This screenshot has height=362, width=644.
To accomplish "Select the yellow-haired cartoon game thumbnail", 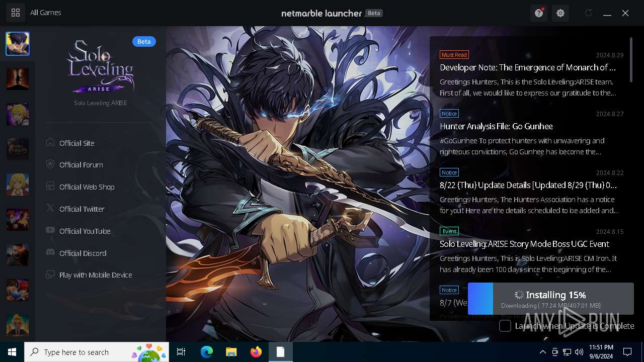I will click(18, 325).
